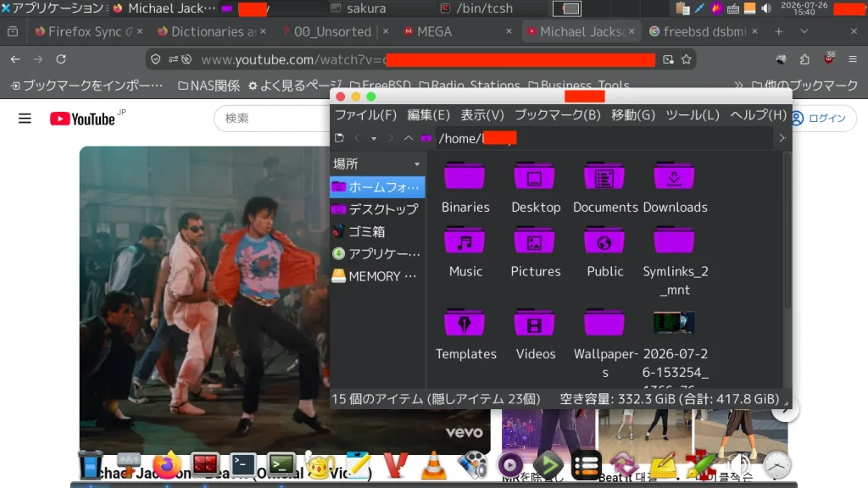Switch to the 00_Unsorted tab
This screenshot has width=868, height=488.
(332, 31)
